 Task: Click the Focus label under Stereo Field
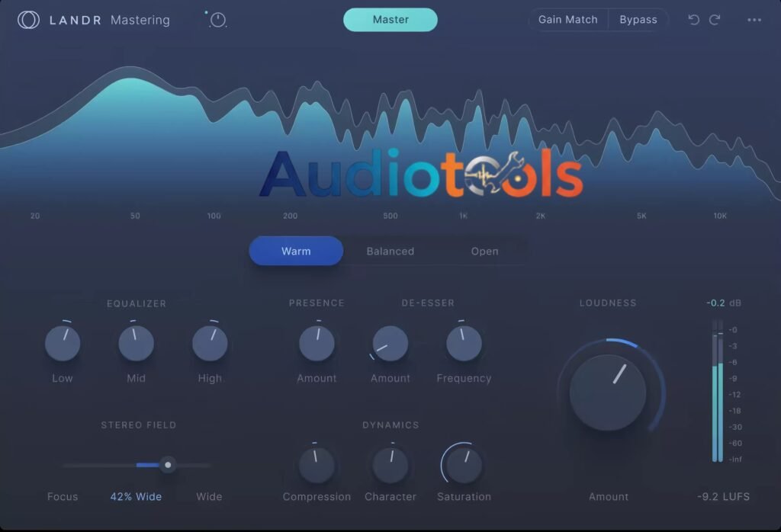coord(63,497)
